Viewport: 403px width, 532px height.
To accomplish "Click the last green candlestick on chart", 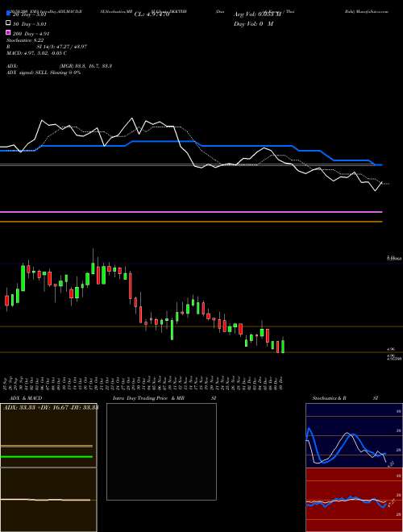I will (x=283, y=345).
